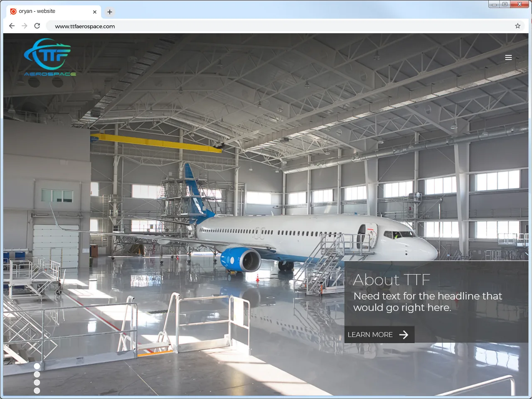Click the About TTF heading
The height and width of the screenshot is (399, 532).
pos(392,280)
